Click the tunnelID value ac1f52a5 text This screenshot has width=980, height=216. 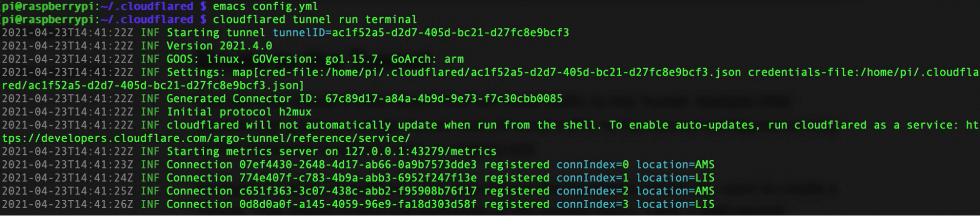pyautogui.click(x=451, y=33)
